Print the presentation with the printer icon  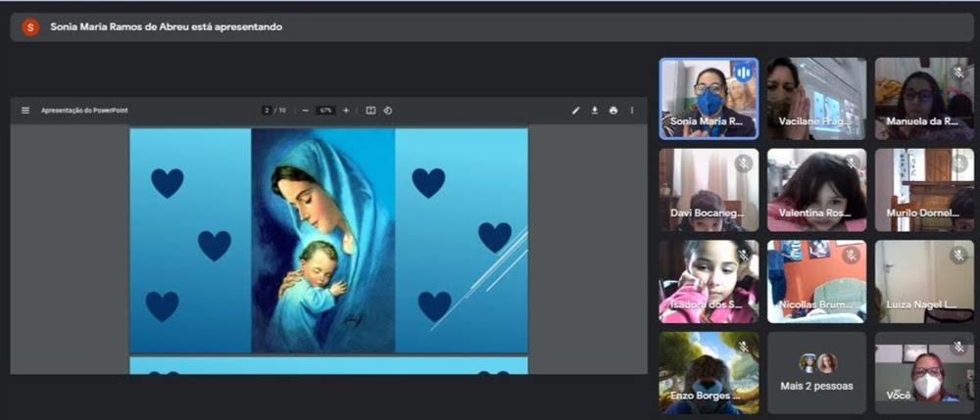[x=613, y=111]
